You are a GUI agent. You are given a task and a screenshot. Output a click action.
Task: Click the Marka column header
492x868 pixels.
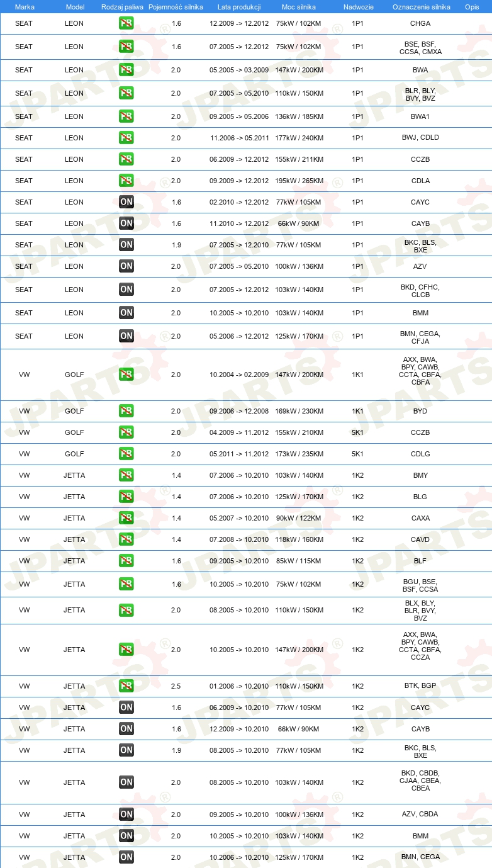coord(25,7)
